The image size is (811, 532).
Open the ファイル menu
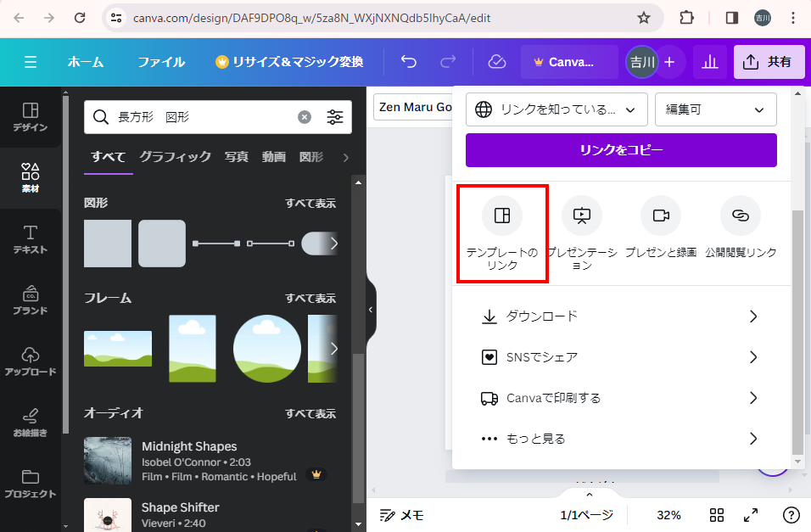pos(161,62)
